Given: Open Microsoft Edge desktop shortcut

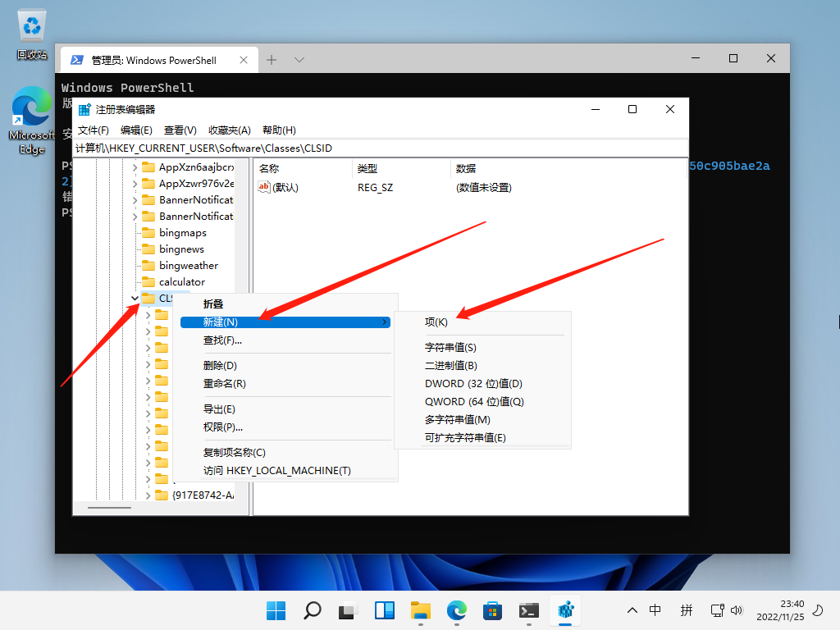Looking at the screenshot, I should (x=32, y=120).
